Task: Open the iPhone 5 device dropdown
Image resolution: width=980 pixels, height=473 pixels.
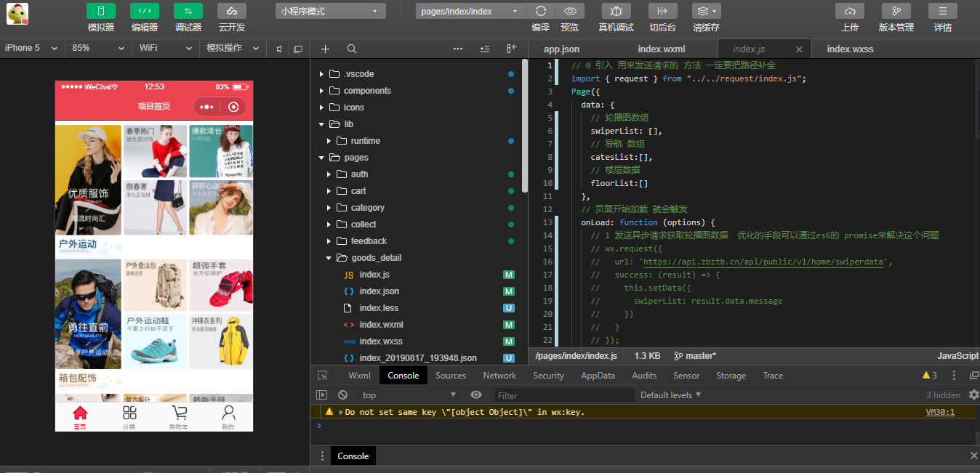Action: click(x=32, y=48)
